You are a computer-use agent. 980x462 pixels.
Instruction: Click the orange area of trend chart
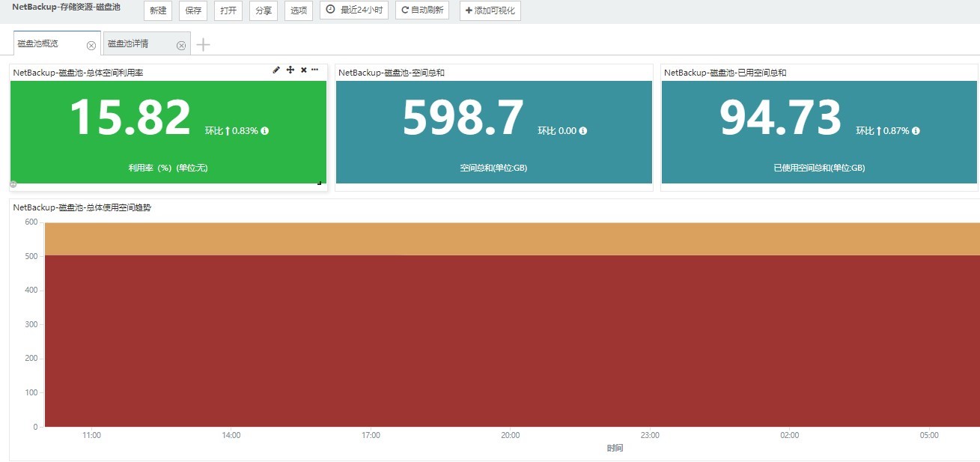512,239
